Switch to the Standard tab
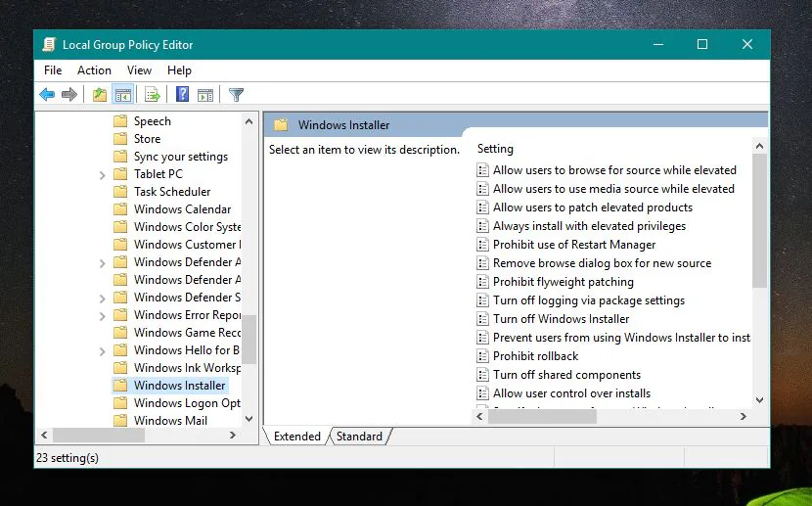The width and height of the screenshot is (812, 506). [x=359, y=437]
